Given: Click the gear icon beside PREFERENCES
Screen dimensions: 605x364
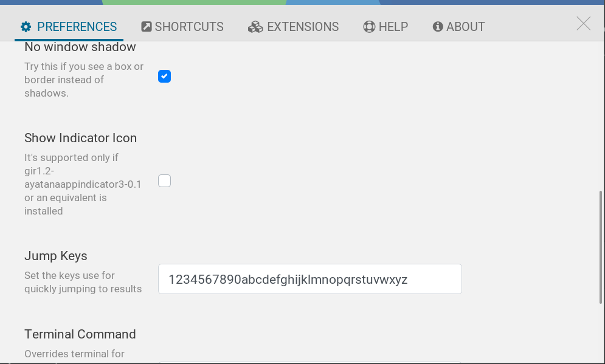Looking at the screenshot, I should tap(25, 27).
